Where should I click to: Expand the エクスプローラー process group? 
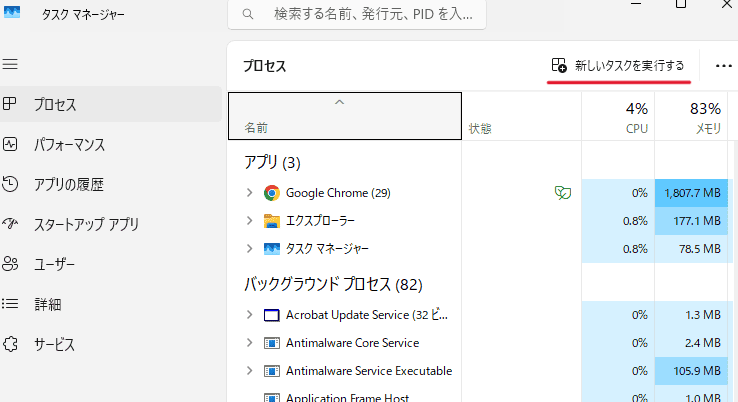(249, 220)
